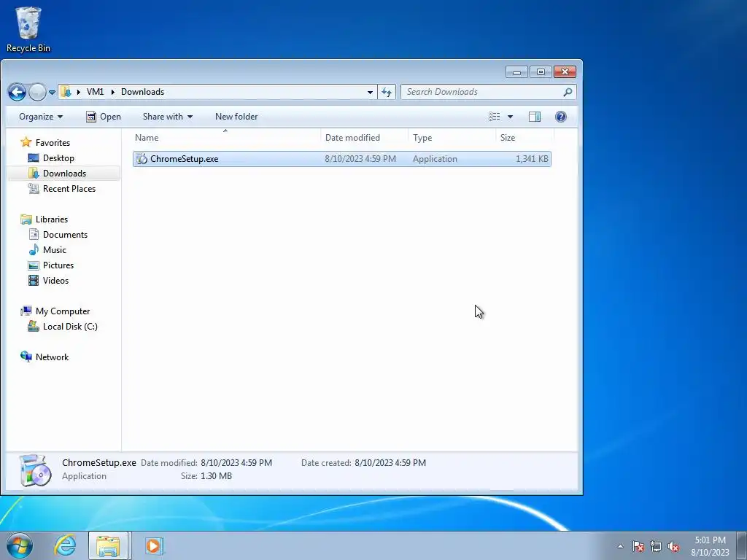Select Network in navigation pane
This screenshot has height=560, width=747.
[52, 357]
